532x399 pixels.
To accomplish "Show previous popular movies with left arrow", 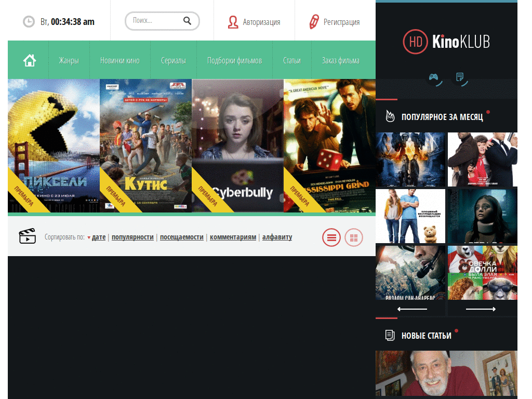I will point(412,309).
